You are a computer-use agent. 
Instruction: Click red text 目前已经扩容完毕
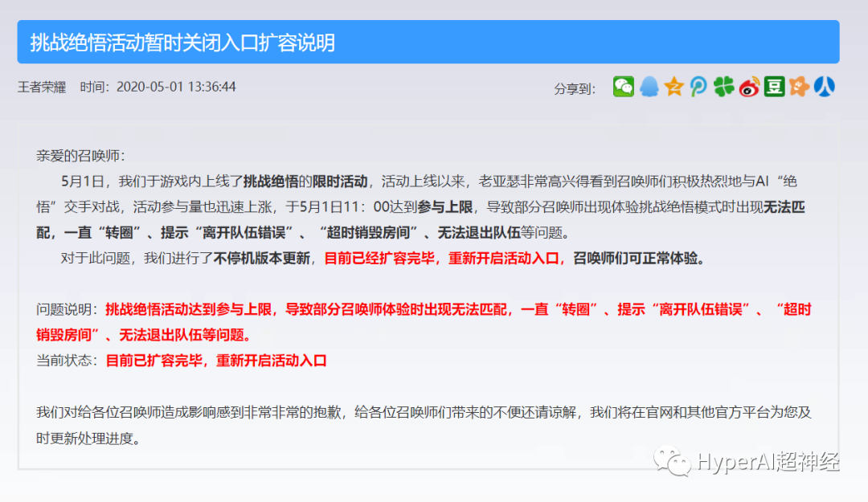379,258
